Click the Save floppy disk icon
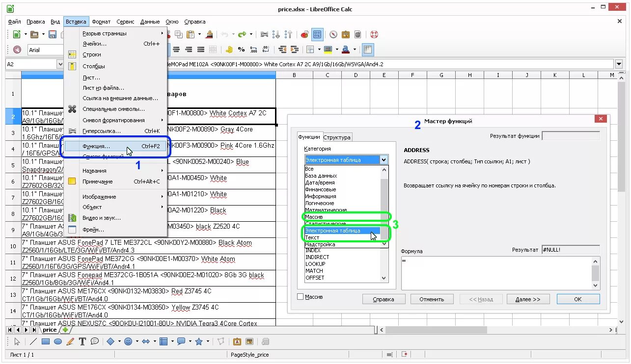 coord(52,34)
